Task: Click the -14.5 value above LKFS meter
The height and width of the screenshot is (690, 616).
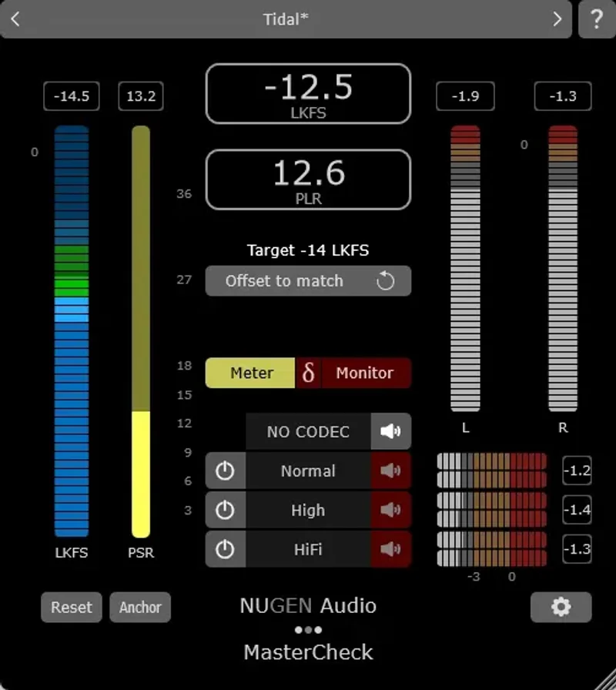Action: tap(72, 96)
